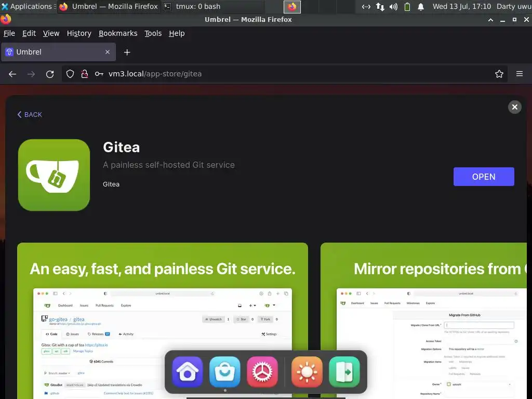Viewport: 532px width, 399px height.
Task: Click the Gitea developer name text
Action: pos(111,184)
